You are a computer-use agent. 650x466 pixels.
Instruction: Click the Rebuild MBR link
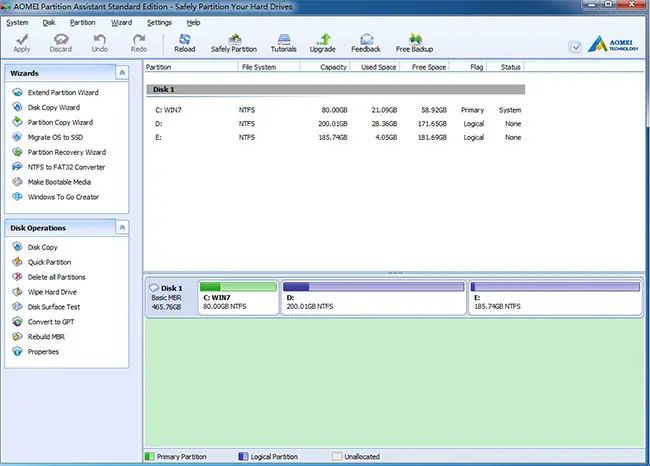tap(46, 337)
